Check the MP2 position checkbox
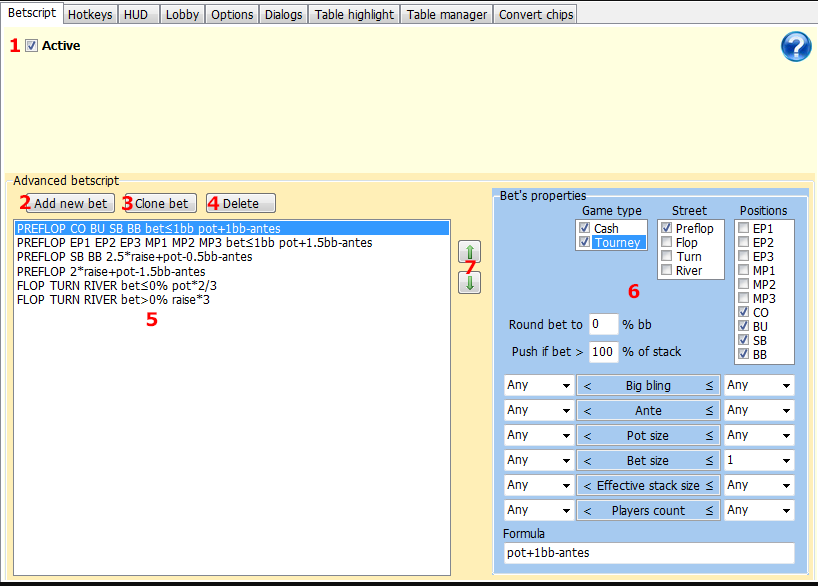The height and width of the screenshot is (586, 818). click(744, 284)
